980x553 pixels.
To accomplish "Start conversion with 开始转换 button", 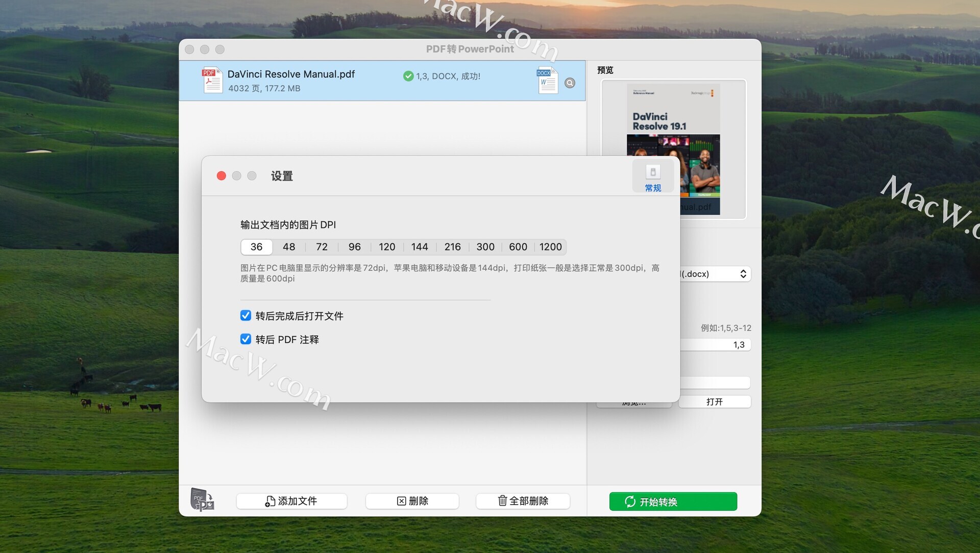I will tap(673, 501).
